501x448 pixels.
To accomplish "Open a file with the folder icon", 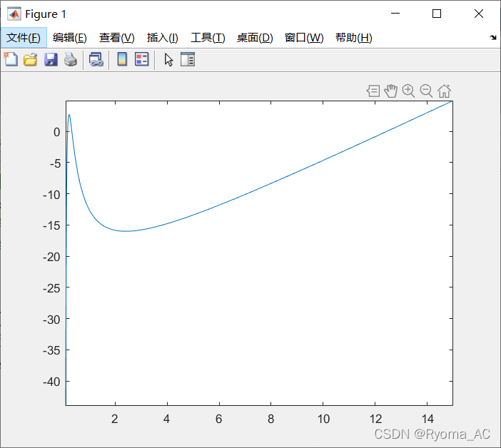I will [x=31, y=60].
